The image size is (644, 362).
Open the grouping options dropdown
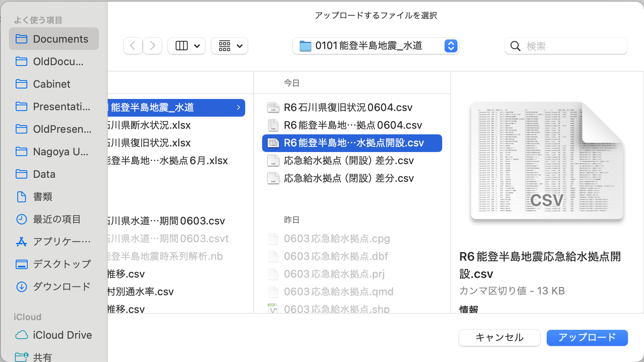[x=229, y=45]
